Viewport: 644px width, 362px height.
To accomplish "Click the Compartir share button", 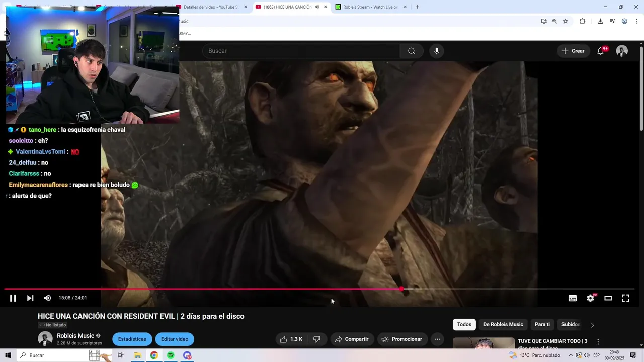I will [352, 339].
